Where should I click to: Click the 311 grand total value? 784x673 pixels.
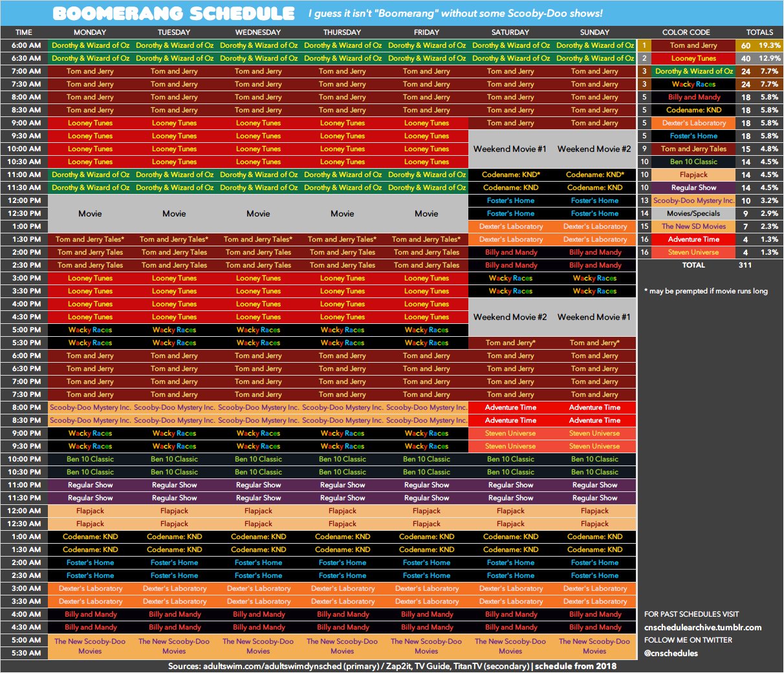[745, 265]
